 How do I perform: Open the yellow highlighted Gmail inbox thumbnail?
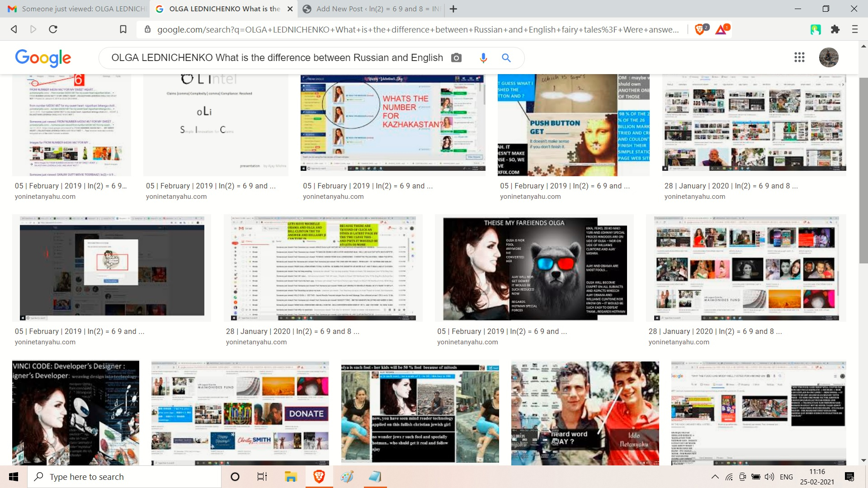coord(323,268)
